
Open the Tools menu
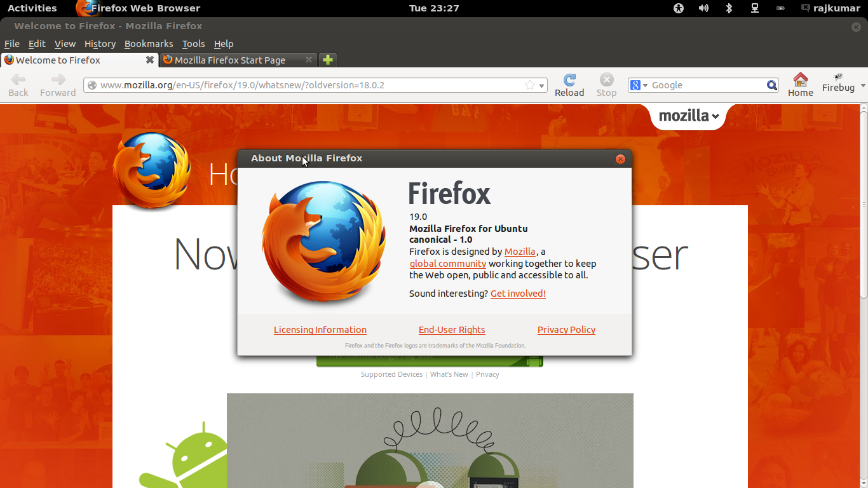click(x=193, y=43)
